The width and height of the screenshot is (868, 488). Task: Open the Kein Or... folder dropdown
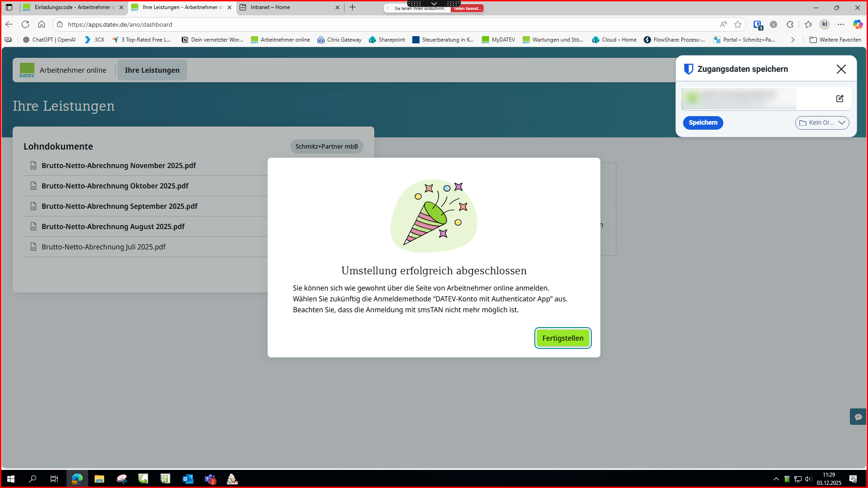[x=821, y=123]
